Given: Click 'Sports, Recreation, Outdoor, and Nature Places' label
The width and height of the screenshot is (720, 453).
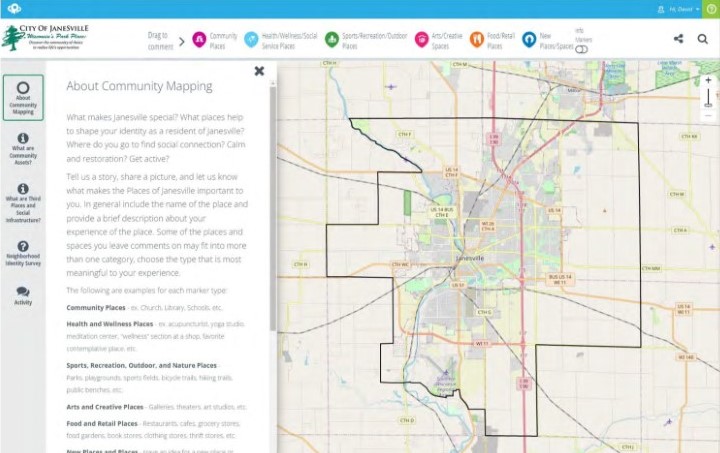Looking at the screenshot, I should [141, 365].
